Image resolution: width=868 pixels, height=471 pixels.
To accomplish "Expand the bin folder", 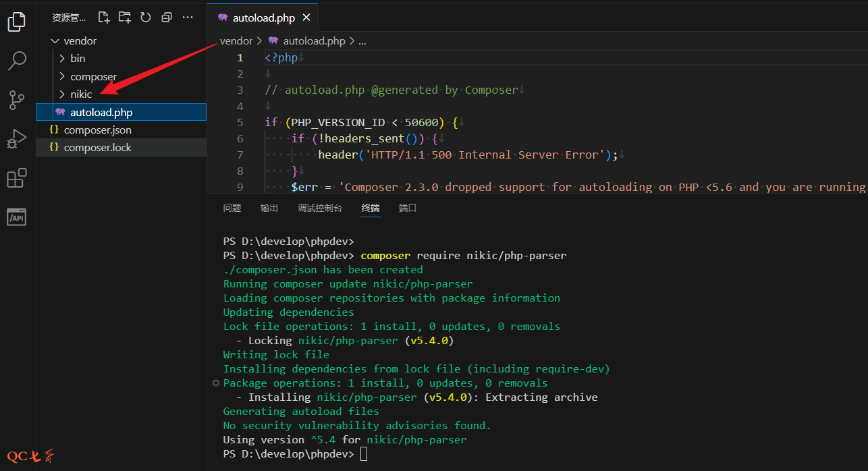I will coord(76,58).
